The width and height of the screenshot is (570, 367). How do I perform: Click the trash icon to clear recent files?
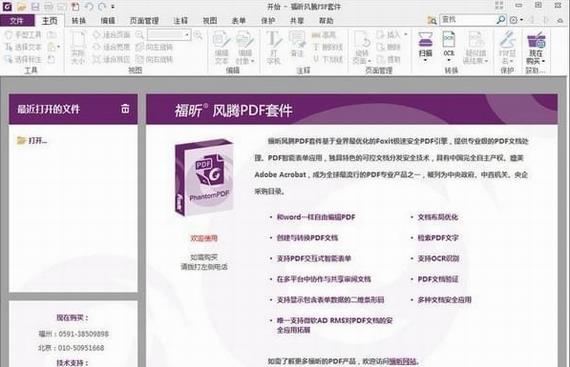[125, 109]
